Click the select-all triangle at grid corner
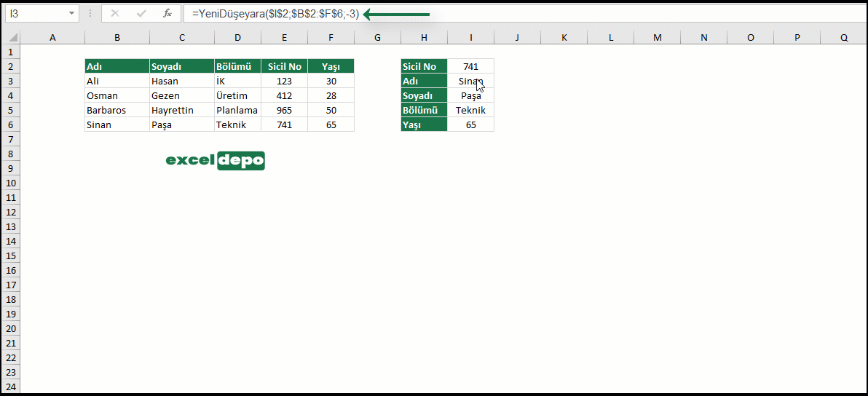 point(12,38)
